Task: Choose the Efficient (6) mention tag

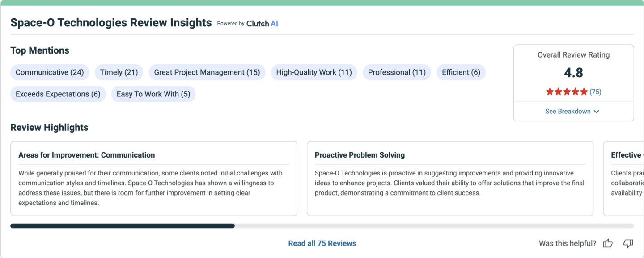Action: click(461, 72)
